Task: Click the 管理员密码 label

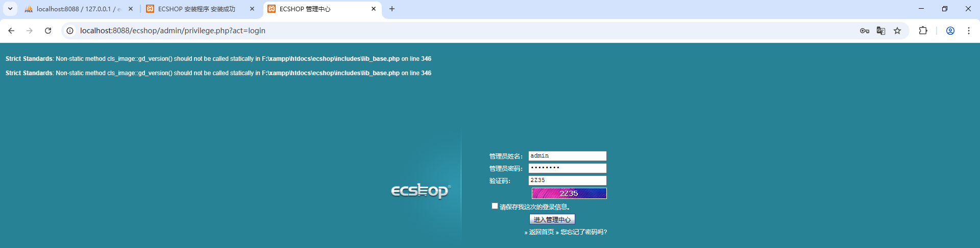Action: 506,169
